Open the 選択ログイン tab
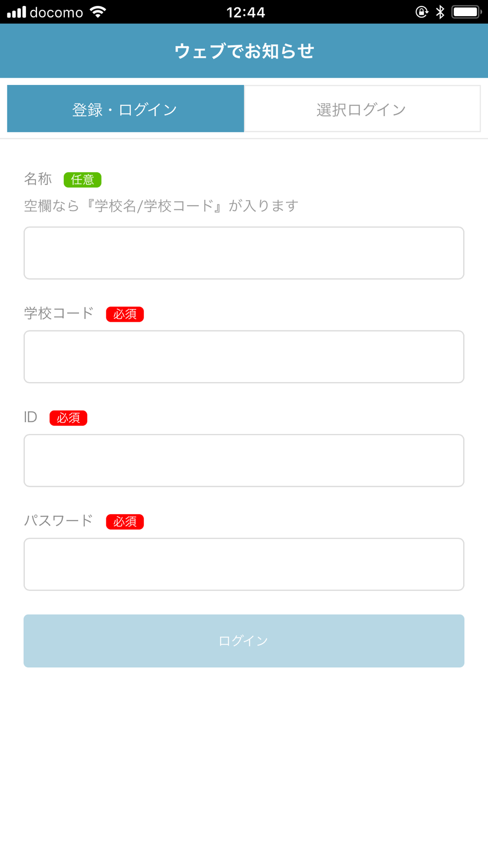 (362, 109)
